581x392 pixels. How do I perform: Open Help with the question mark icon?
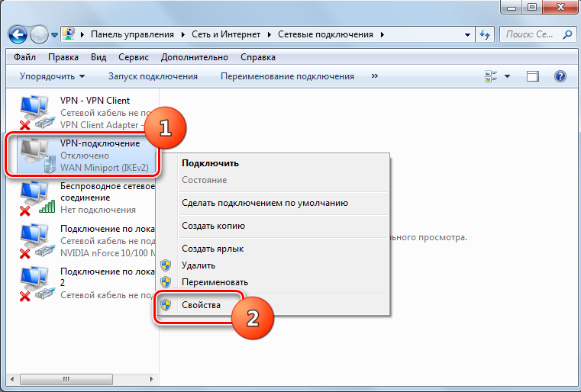pos(560,76)
